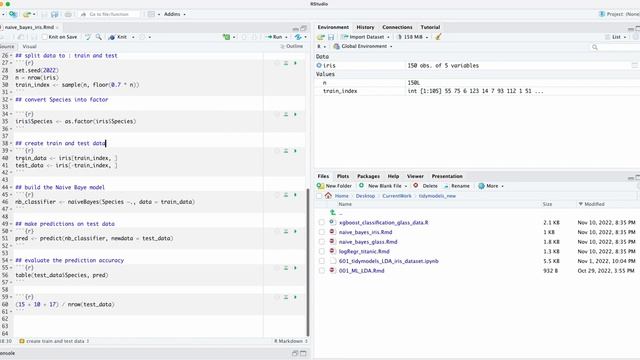
Task: Click the broom icon to clear environment
Action: click(x=438, y=37)
